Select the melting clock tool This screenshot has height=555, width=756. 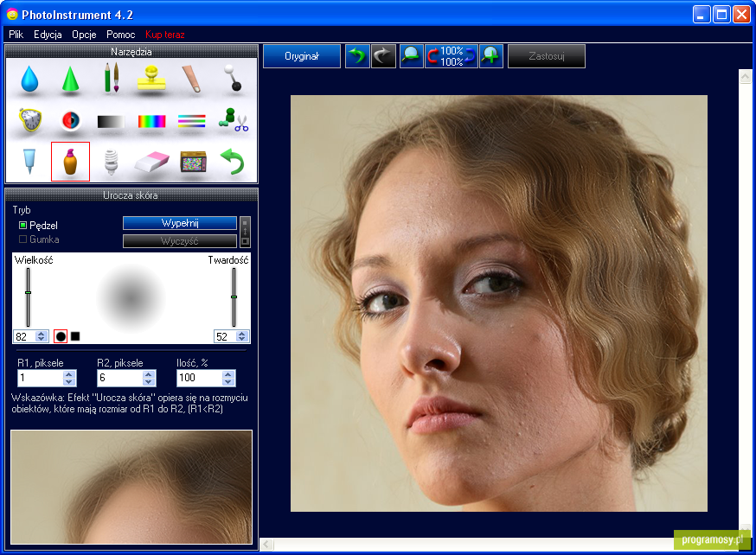tap(30, 119)
